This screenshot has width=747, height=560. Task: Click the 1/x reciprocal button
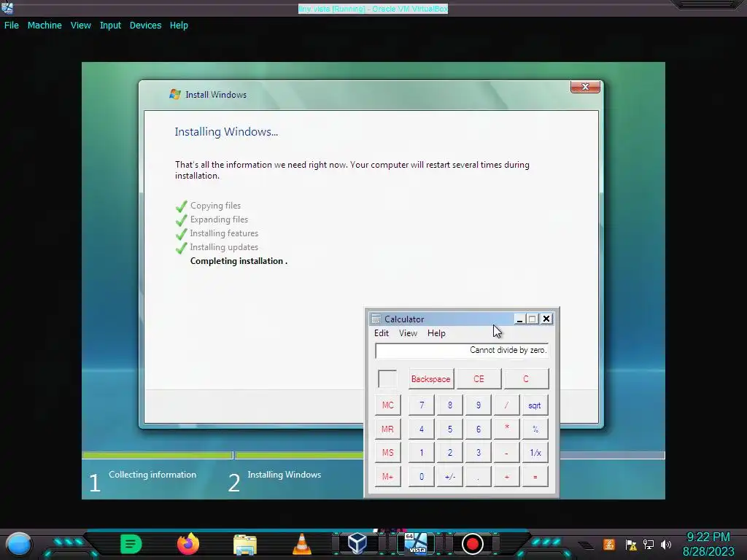click(x=535, y=452)
